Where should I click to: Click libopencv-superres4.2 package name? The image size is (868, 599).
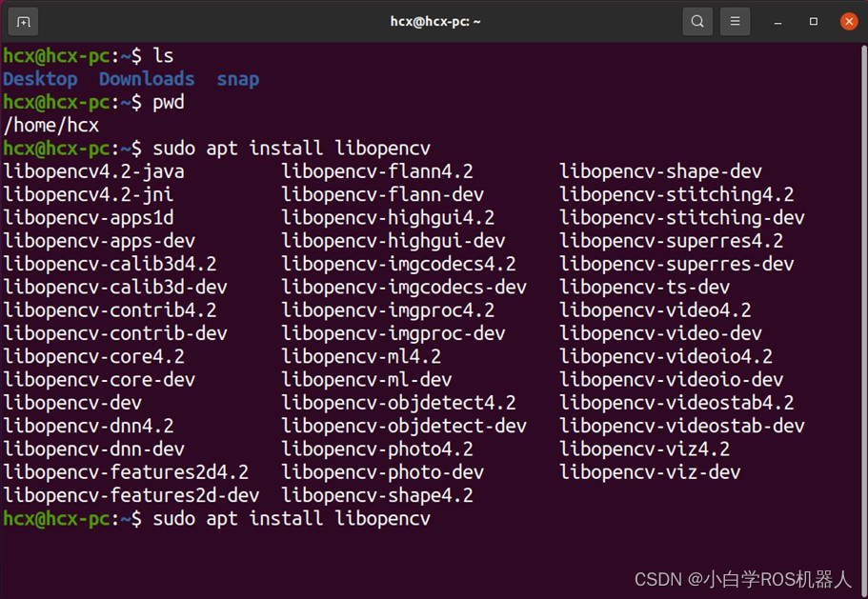(x=671, y=241)
